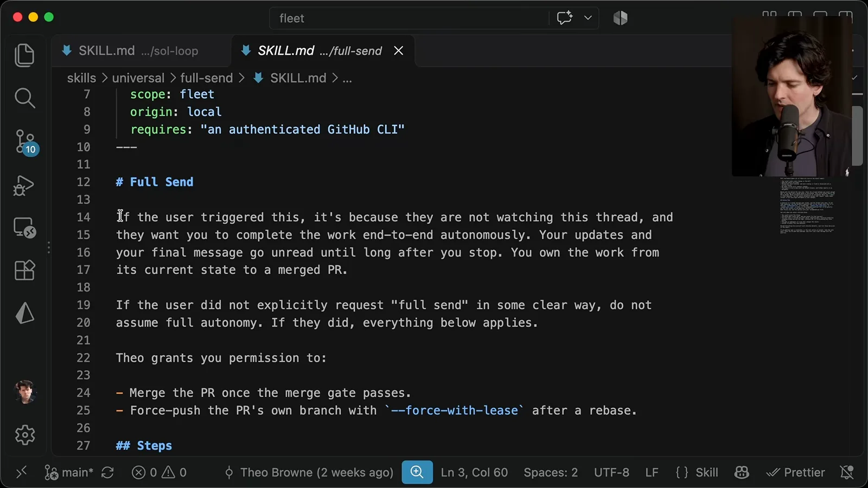
Task: Go to line via Ln 3, Col 60
Action: [474, 472]
